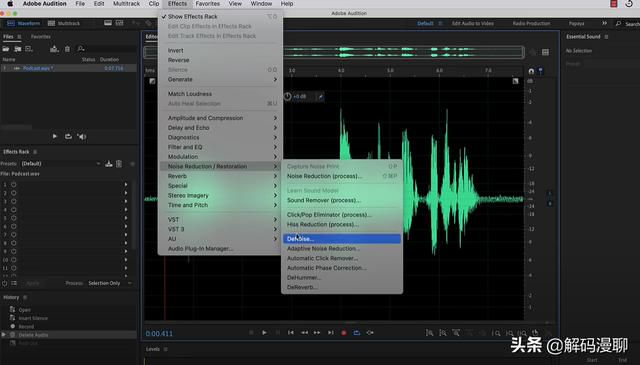The image size is (640, 365).
Task: Play preview in the Files panel
Action: [55, 136]
